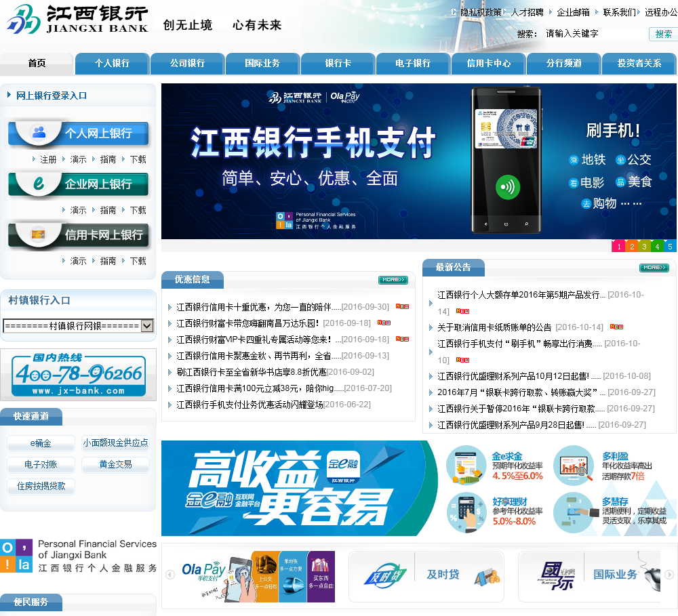The height and width of the screenshot is (616, 678).
Task: Click the 金e求金 product icon
Action: tap(466, 466)
